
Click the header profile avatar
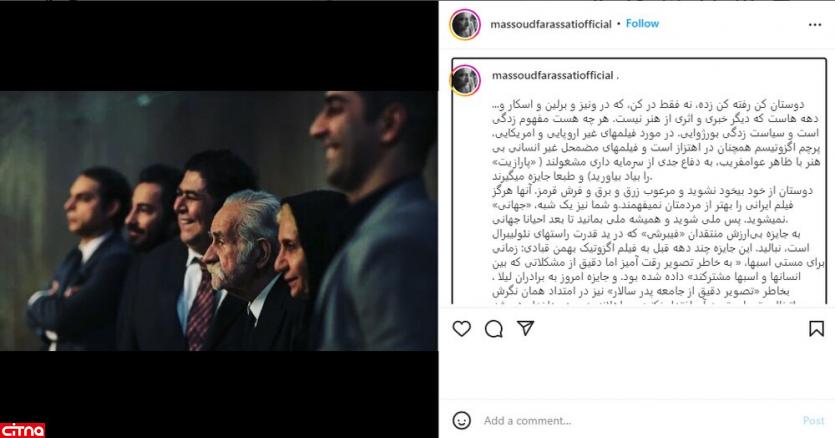point(465,24)
